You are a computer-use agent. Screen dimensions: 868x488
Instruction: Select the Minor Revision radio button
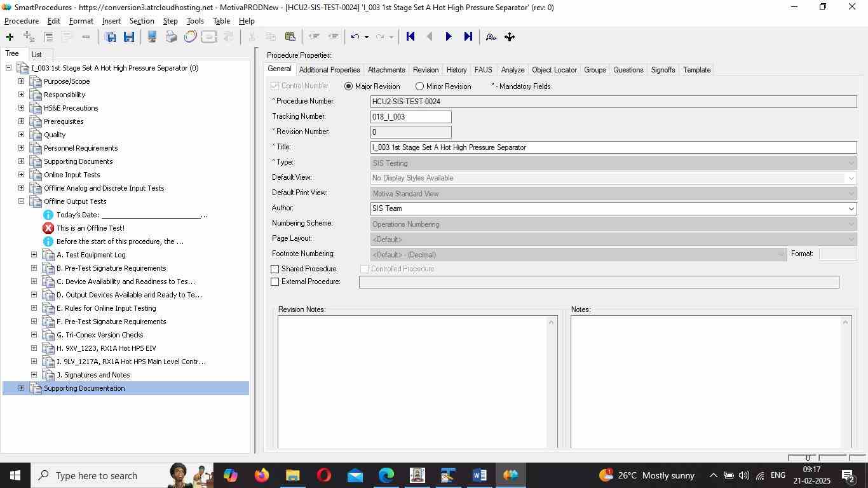[419, 86]
